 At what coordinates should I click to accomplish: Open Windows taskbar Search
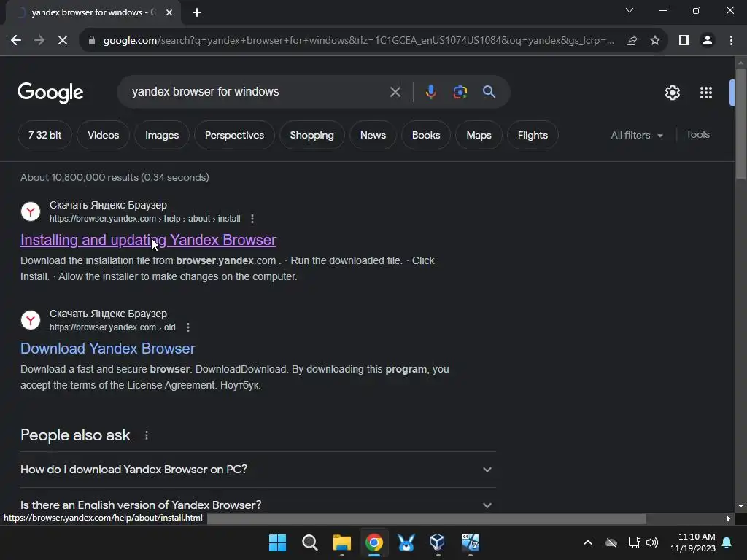tap(309, 542)
